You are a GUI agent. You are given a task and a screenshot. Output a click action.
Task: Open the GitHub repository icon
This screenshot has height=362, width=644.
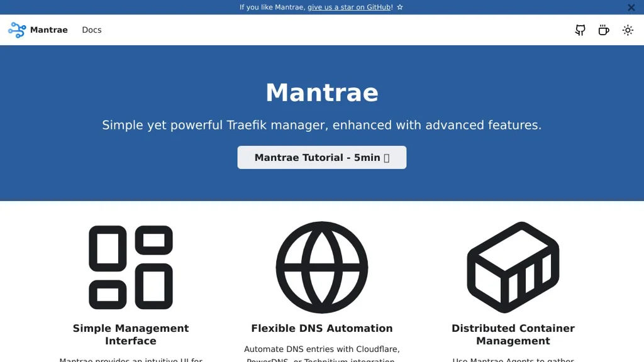point(580,30)
